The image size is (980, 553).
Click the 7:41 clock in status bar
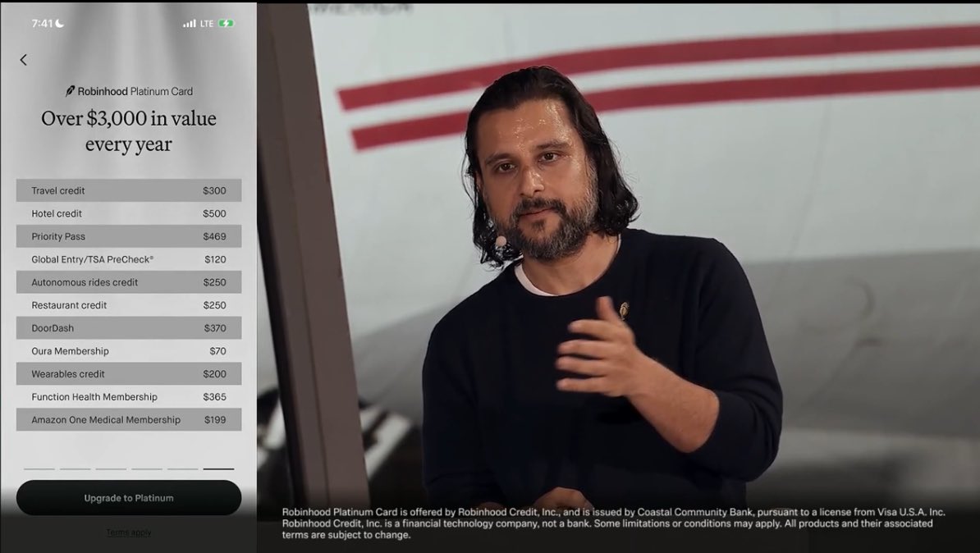click(x=43, y=24)
